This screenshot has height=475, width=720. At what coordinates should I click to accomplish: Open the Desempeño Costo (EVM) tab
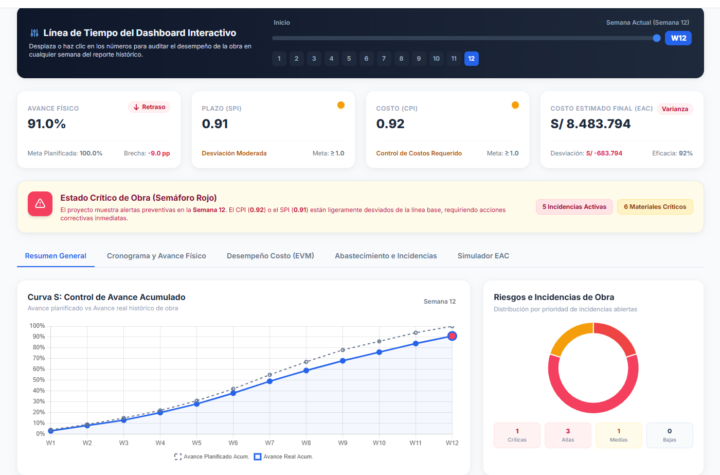tap(270, 256)
